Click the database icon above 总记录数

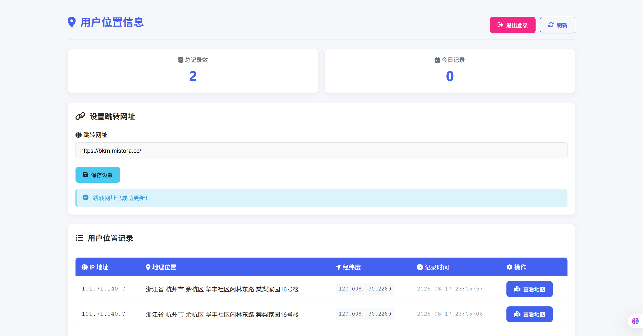(180, 60)
